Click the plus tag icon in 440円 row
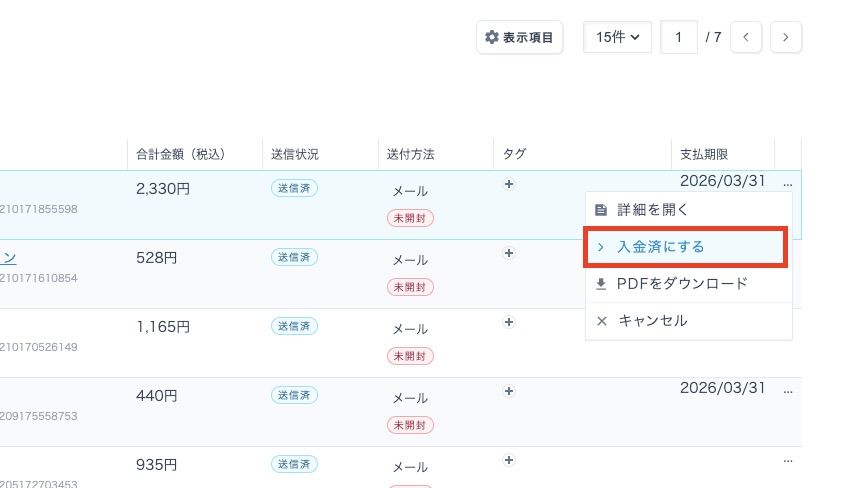The image size is (868, 488). click(x=509, y=391)
